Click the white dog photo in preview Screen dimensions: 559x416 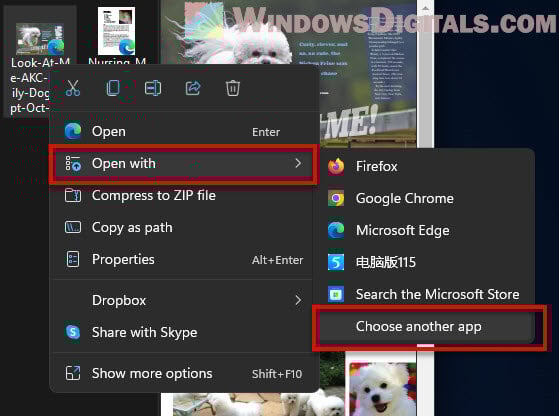point(383,389)
